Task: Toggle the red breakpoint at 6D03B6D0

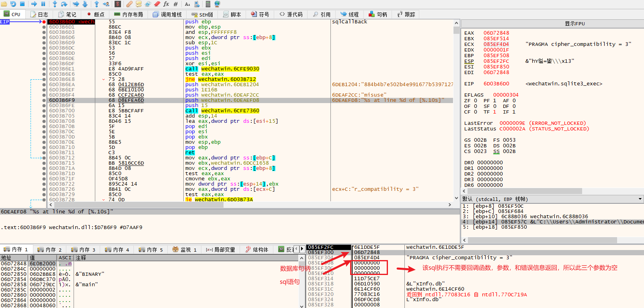Action: [x=44, y=22]
